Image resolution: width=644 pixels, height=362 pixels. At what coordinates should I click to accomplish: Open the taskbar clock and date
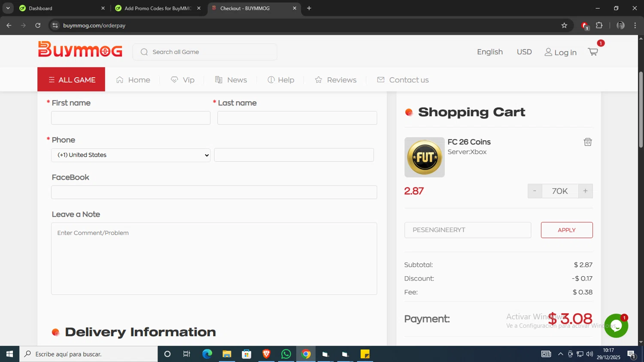pos(608,354)
